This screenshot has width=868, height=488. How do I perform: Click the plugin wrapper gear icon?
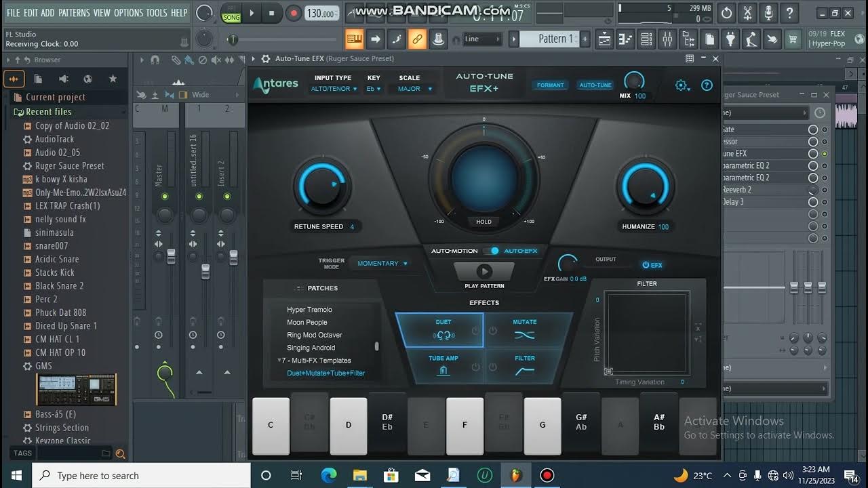click(x=265, y=59)
